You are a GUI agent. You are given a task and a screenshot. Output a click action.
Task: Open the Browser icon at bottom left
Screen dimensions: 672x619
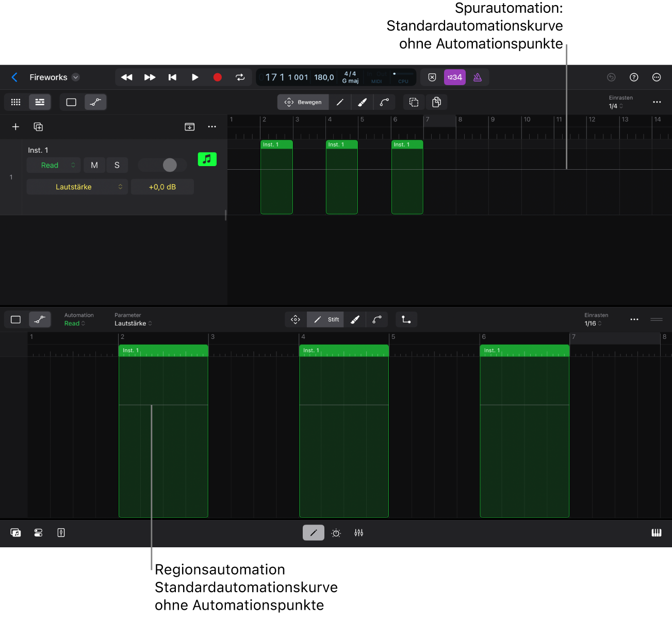[x=15, y=533]
